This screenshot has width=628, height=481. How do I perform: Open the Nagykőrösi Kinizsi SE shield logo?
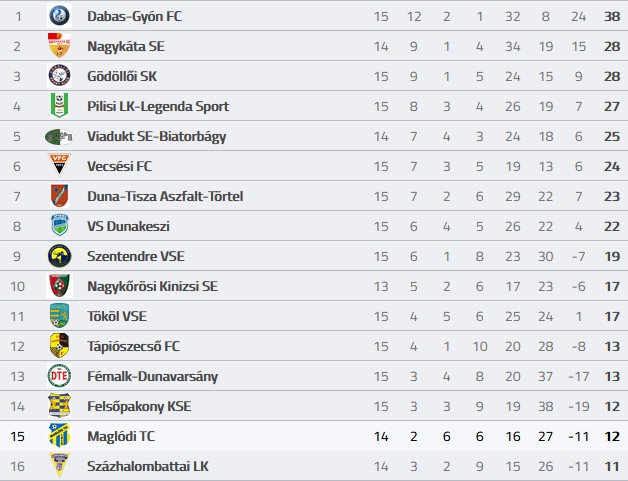(59, 286)
